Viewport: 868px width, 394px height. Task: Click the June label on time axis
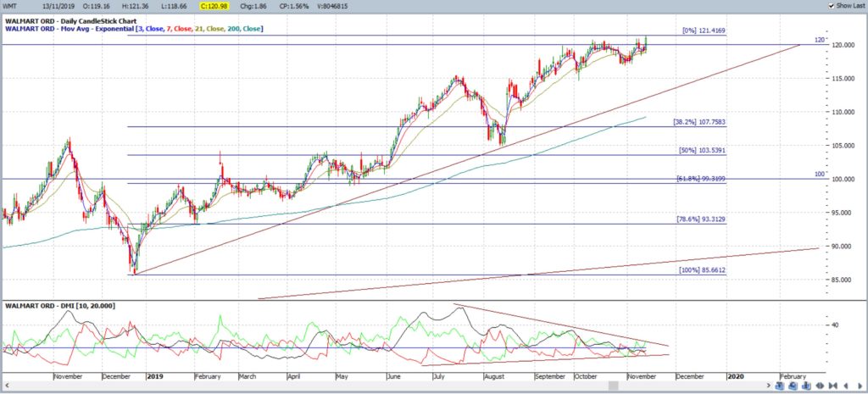point(393,376)
